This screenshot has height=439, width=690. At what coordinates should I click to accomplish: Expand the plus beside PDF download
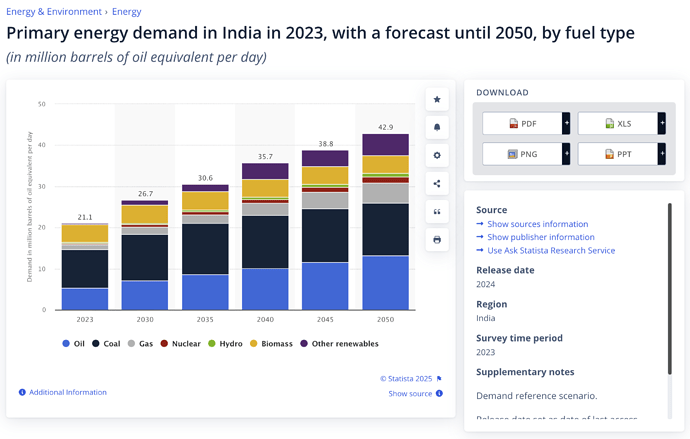tap(566, 124)
